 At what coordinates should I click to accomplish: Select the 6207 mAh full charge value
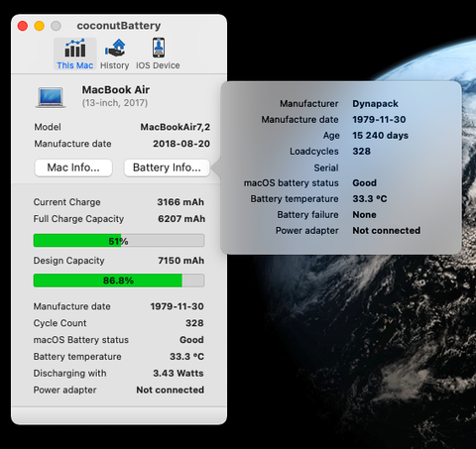coord(181,219)
